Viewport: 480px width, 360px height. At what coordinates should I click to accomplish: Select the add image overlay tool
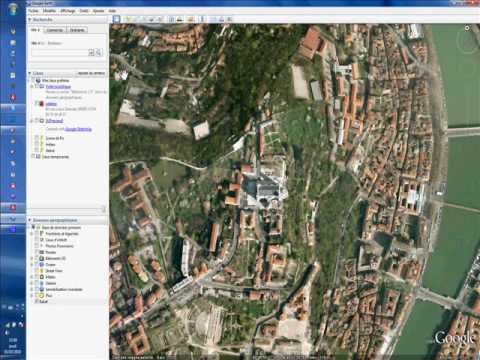coord(151,19)
